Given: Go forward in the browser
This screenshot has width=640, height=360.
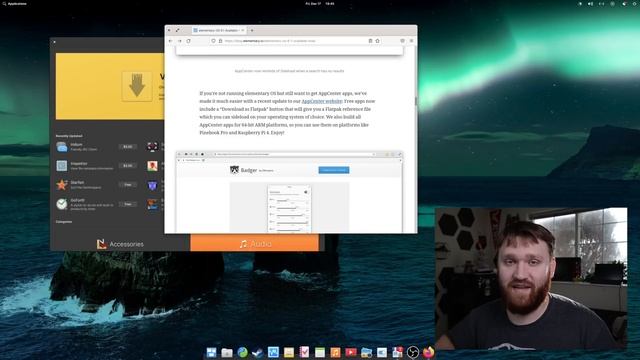Looking at the screenshot, I should [x=180, y=41].
